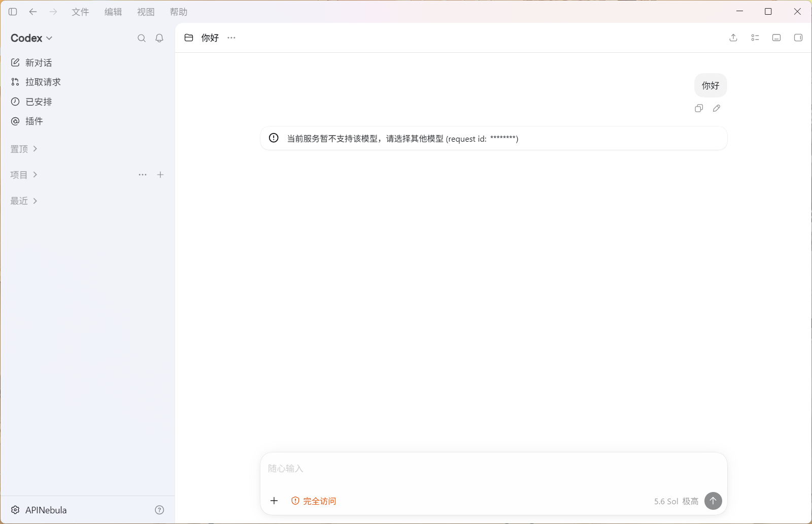Add attachment with plus button

[x=274, y=501]
